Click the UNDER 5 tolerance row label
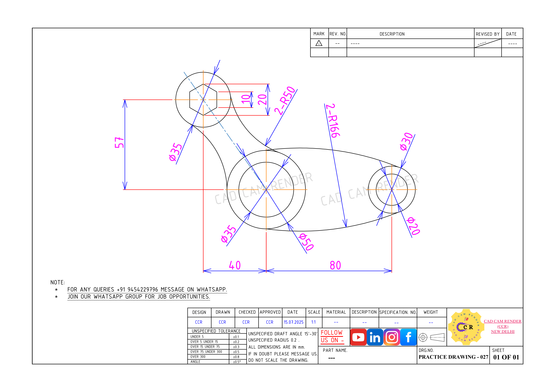This screenshot has height=392, width=555. tap(197, 337)
